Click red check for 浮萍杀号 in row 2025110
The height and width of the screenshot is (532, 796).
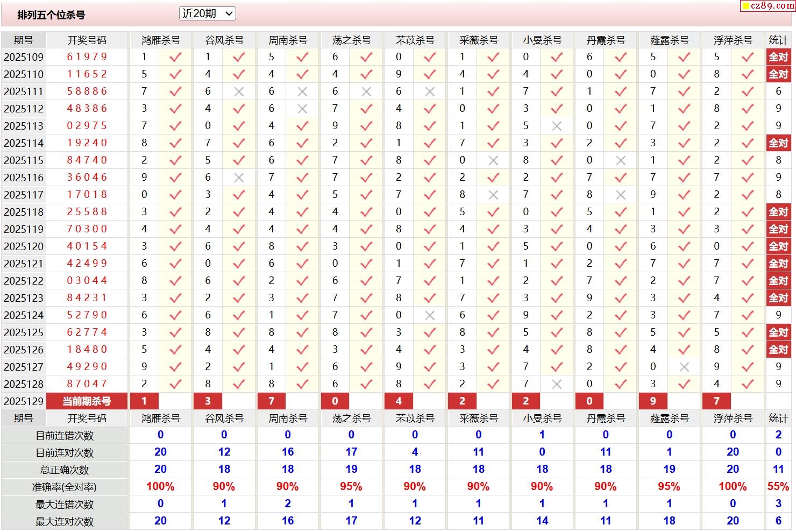coord(748,74)
